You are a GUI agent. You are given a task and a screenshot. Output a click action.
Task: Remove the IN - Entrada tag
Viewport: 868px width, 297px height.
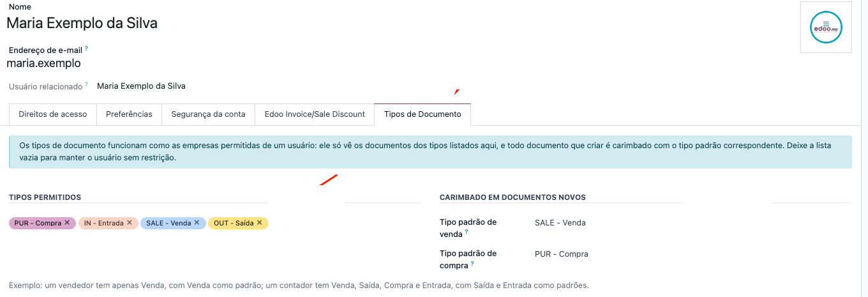(130, 223)
